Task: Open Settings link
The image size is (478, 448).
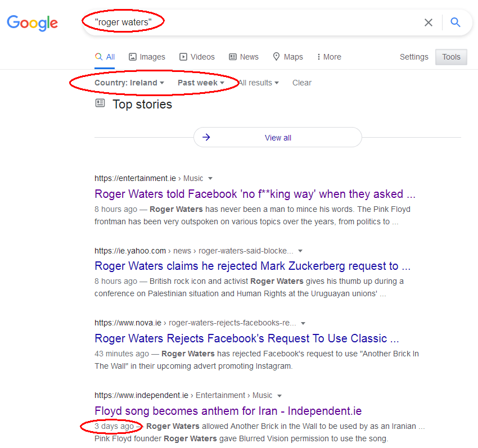Action: click(x=414, y=57)
